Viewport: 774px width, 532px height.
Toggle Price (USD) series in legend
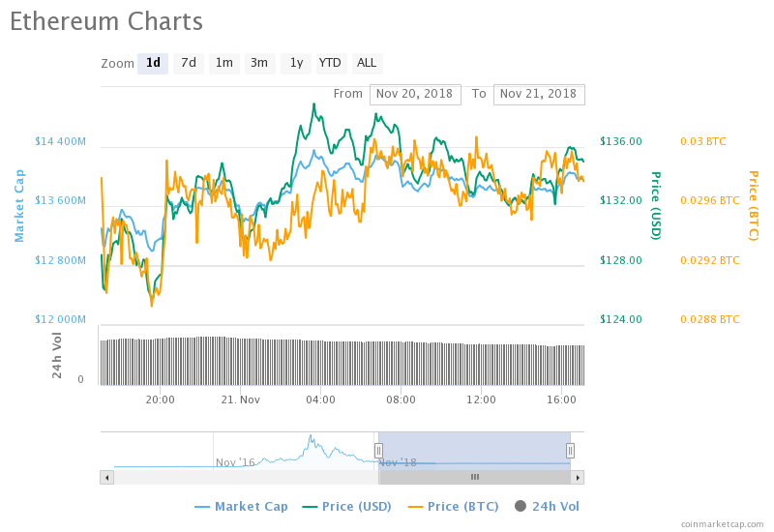pyautogui.click(x=347, y=506)
